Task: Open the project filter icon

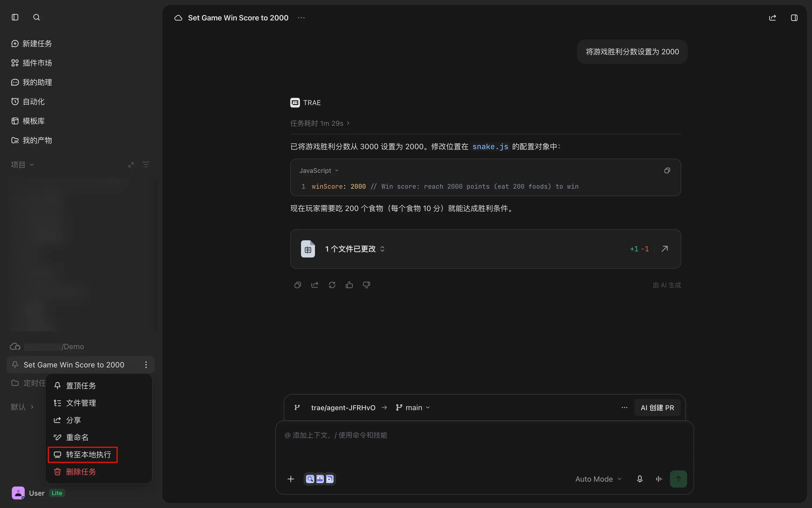Action: pos(146,164)
